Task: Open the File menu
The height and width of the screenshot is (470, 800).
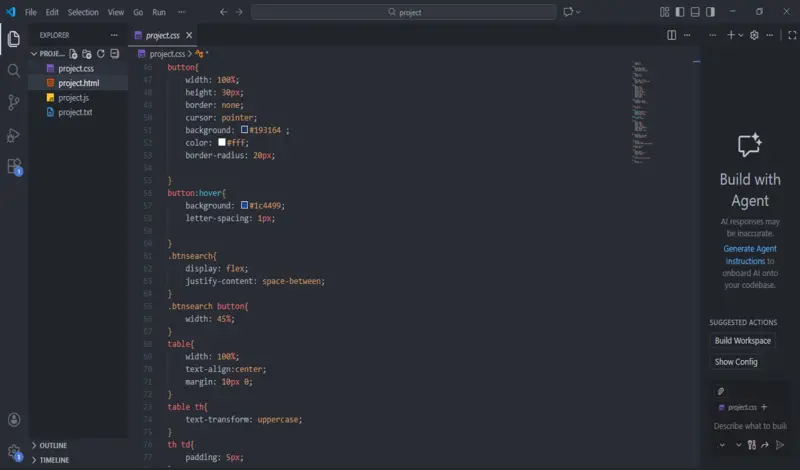Action: pyautogui.click(x=31, y=12)
